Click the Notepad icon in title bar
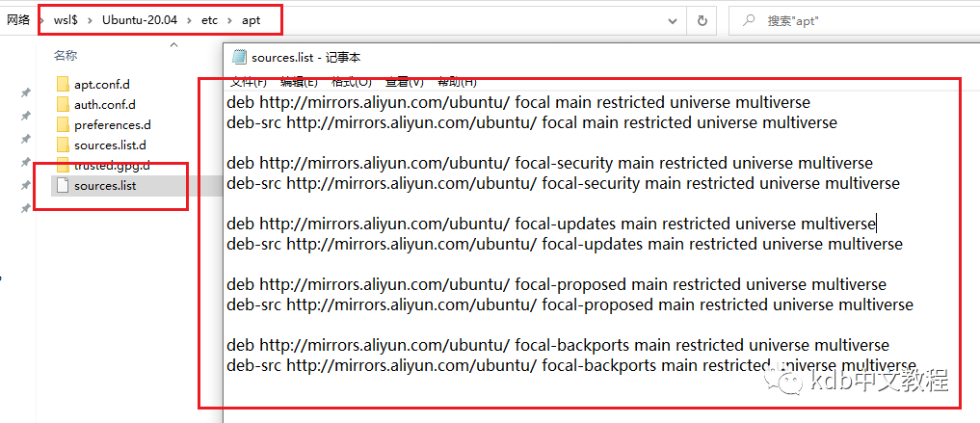Image resolution: width=980 pixels, height=423 pixels. click(239, 57)
